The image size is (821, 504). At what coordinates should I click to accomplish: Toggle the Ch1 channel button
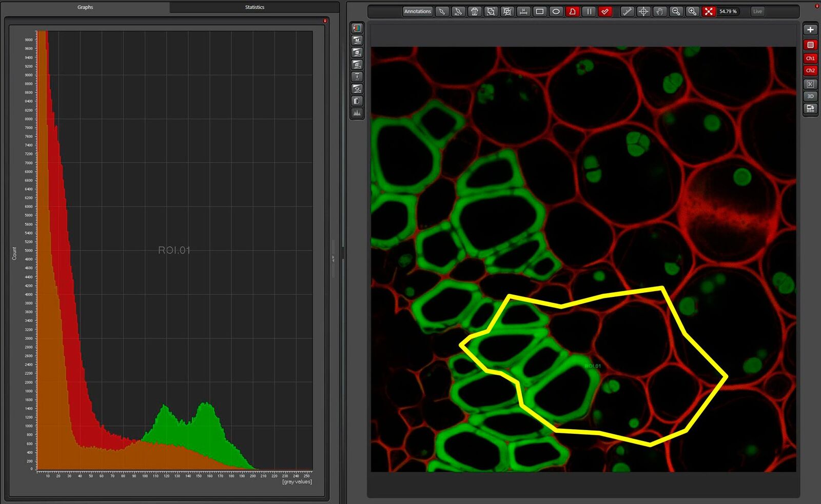810,58
